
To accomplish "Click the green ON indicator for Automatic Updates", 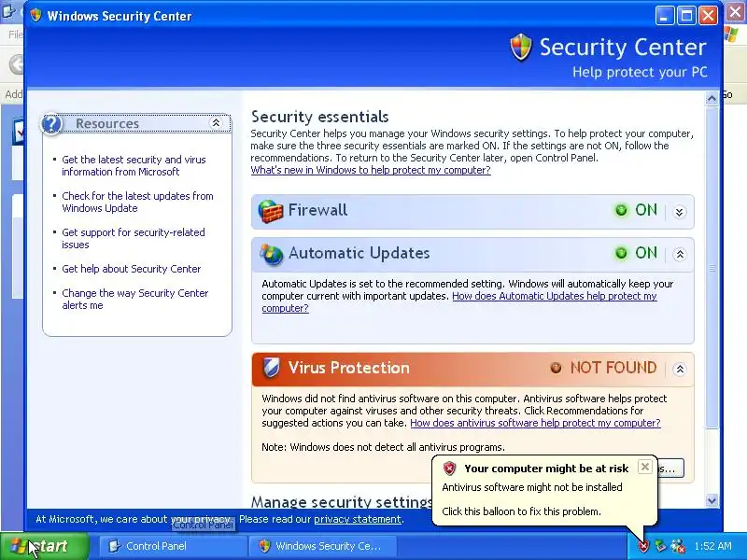I will click(x=621, y=253).
